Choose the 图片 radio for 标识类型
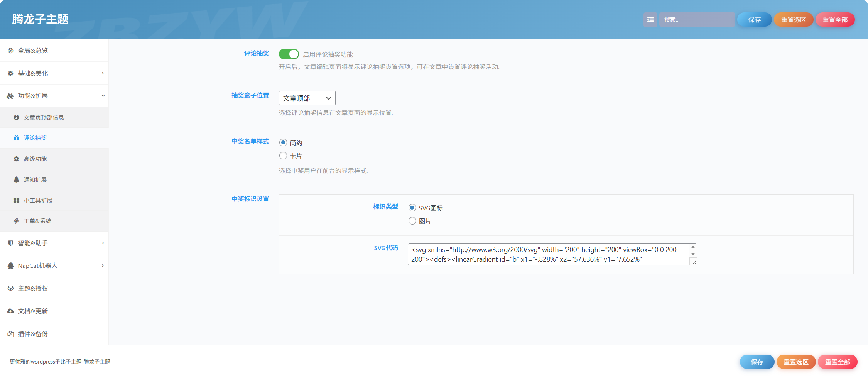This screenshot has height=379, width=868. 412,221
